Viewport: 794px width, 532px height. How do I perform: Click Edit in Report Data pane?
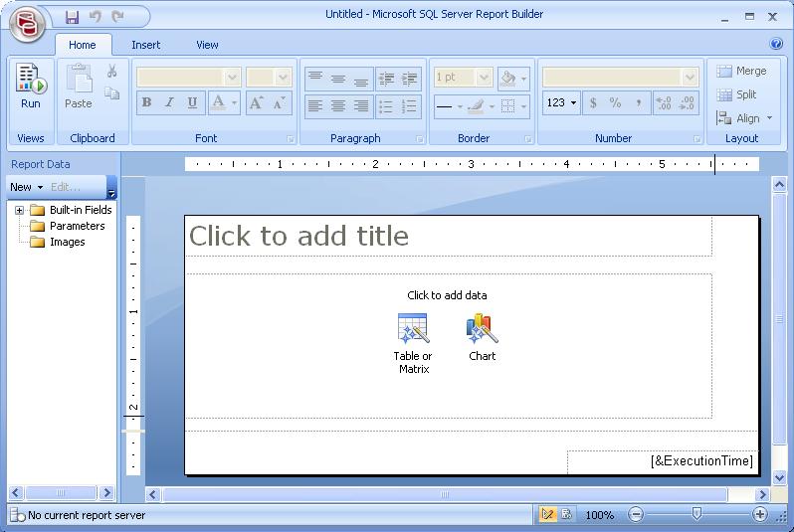pos(66,187)
